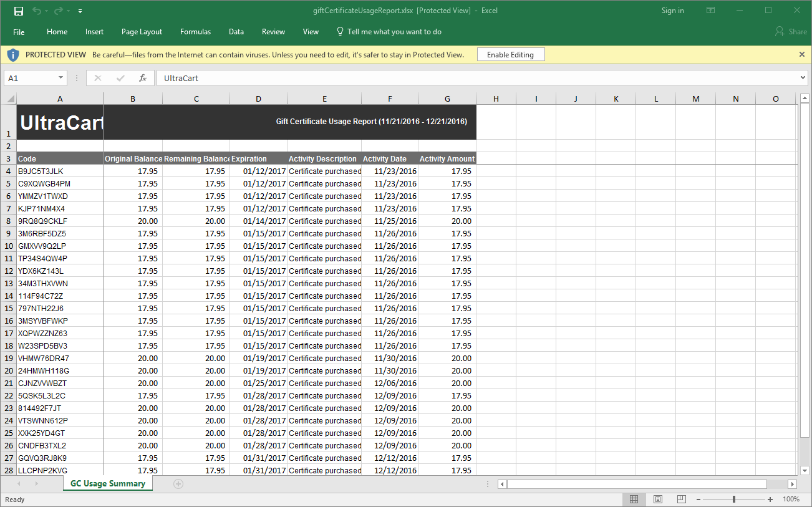Click cell with code VHMW76DR47
Screen dimensions: 812x507
60,358
